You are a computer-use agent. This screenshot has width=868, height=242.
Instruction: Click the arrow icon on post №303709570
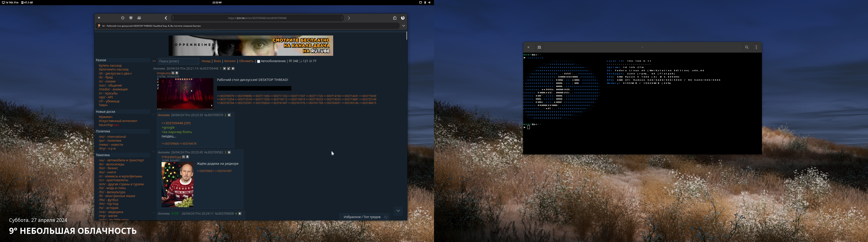[229, 115]
